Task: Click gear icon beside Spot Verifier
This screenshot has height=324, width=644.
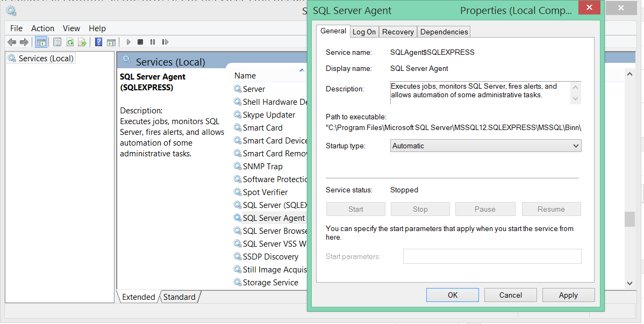Action: (238, 192)
